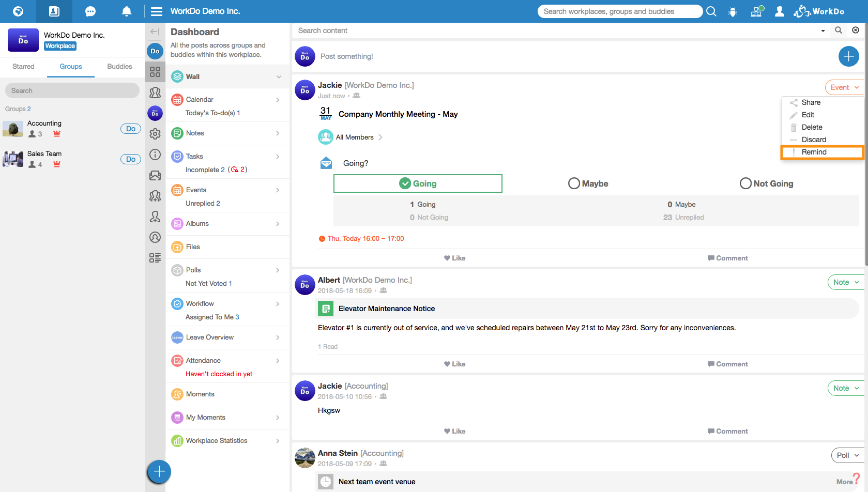Image resolution: width=868 pixels, height=492 pixels.
Task: Open Anna Stein's avatar
Action: (x=305, y=458)
